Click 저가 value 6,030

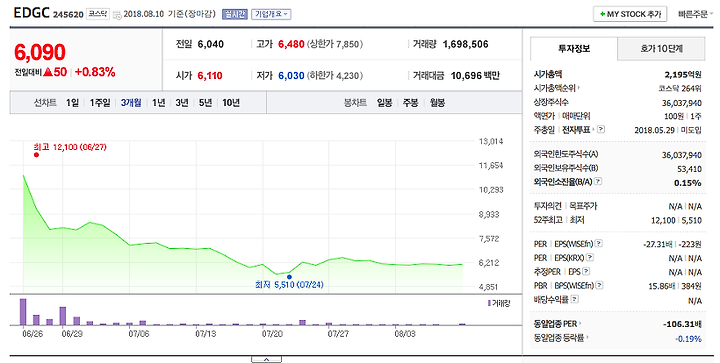291,76
